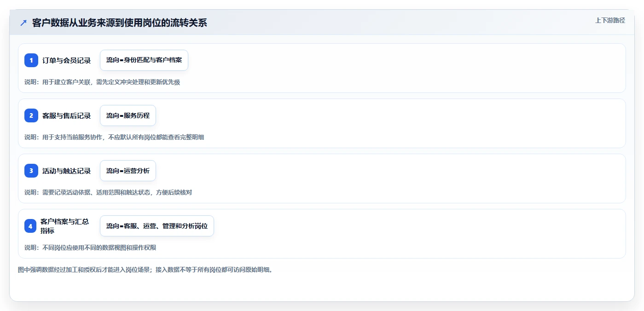Click the 活动与触达记录 heading
Image resolution: width=644 pixels, height=311 pixels.
pos(67,171)
